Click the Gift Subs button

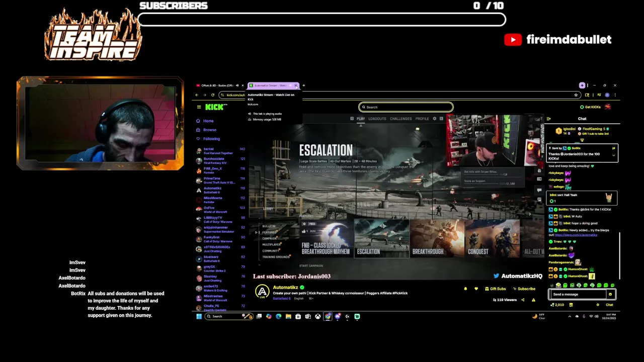(x=495, y=289)
